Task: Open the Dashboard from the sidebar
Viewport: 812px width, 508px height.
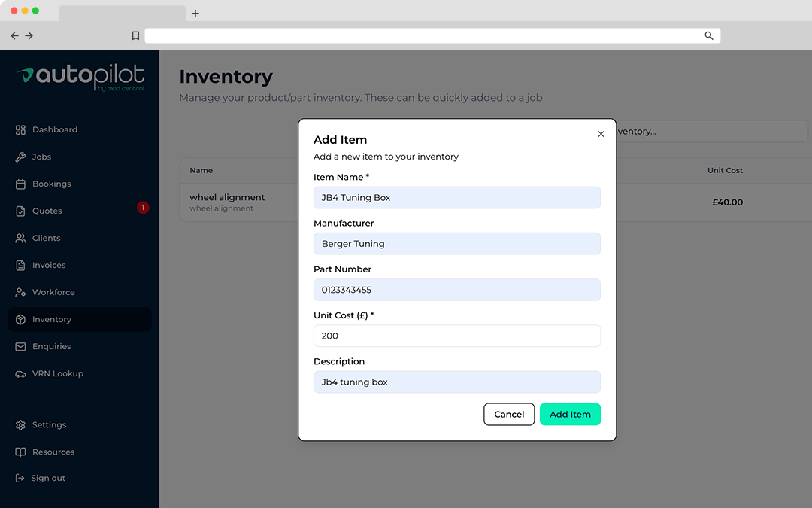Action: pyautogui.click(x=54, y=129)
